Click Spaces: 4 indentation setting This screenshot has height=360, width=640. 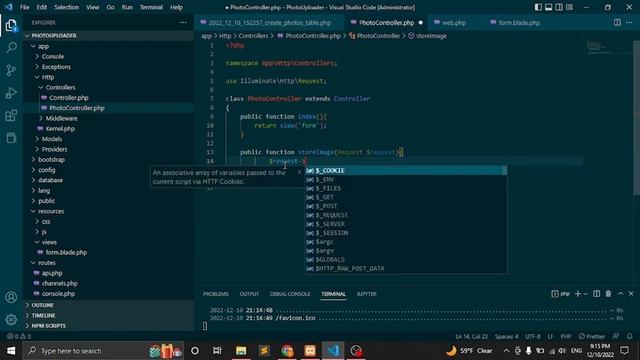(506, 336)
